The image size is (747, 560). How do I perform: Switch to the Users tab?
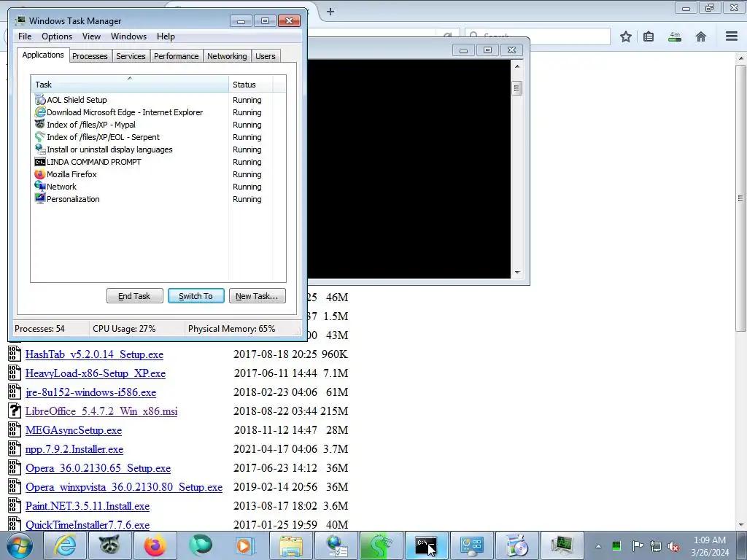tap(266, 56)
